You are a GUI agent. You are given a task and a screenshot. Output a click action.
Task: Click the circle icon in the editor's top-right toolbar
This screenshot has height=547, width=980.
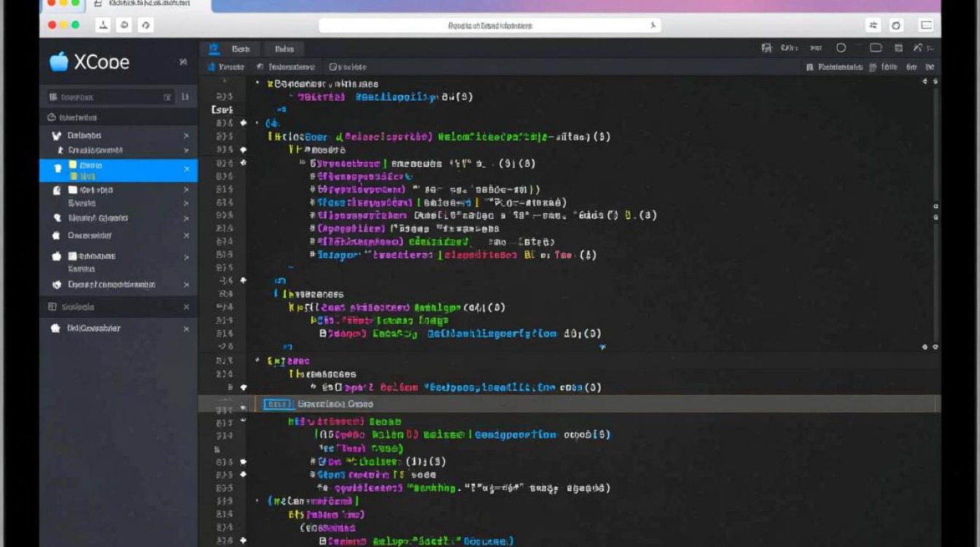(841, 48)
